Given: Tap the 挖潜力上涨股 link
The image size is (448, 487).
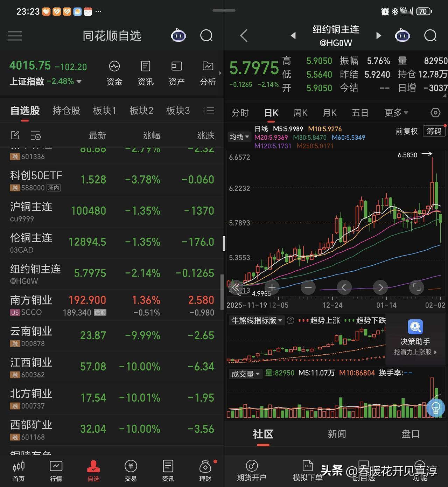Looking at the screenshot, I should click(415, 352).
